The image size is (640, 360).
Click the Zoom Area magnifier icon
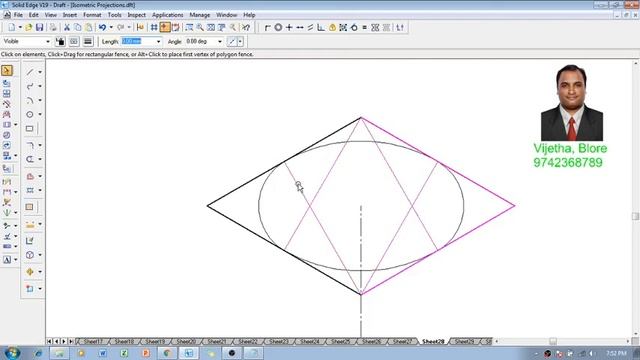(x=189, y=27)
